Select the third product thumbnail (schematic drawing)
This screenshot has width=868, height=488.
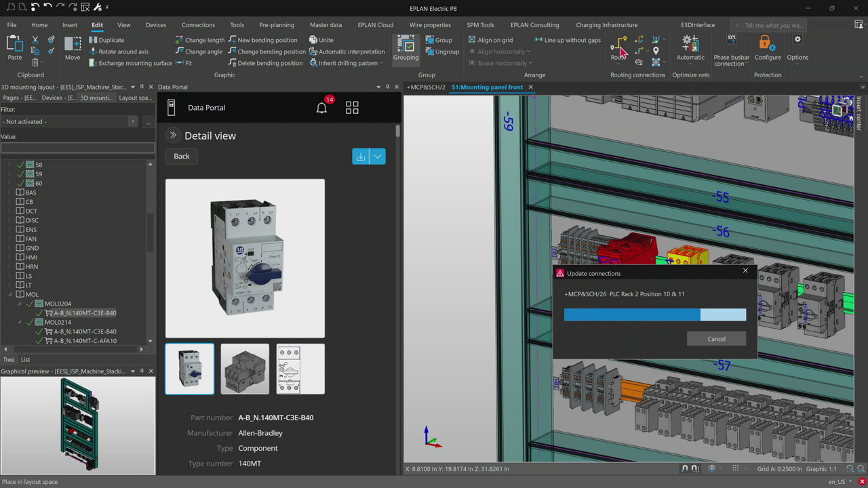300,369
